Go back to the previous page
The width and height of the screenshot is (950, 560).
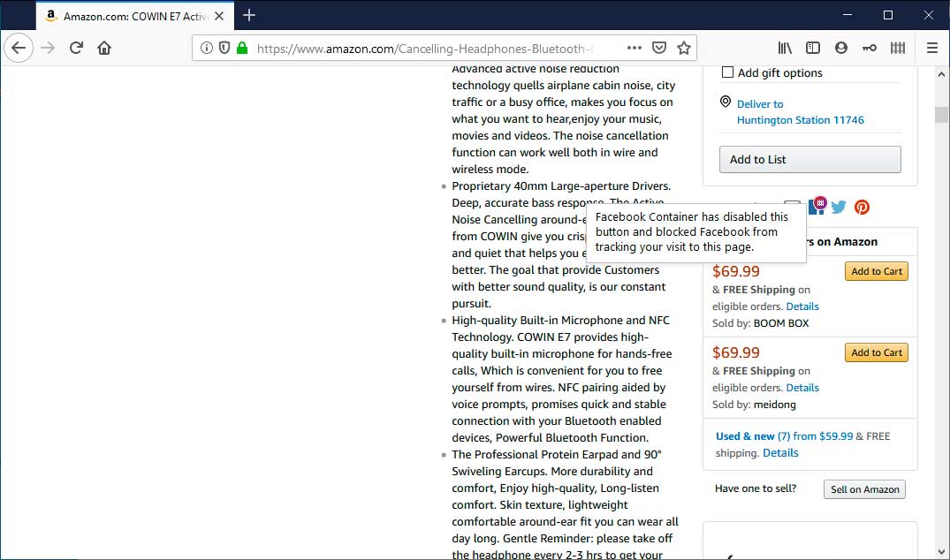click(19, 48)
